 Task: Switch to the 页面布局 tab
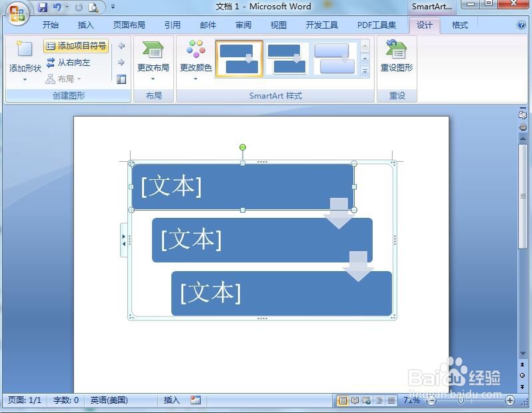(x=129, y=25)
